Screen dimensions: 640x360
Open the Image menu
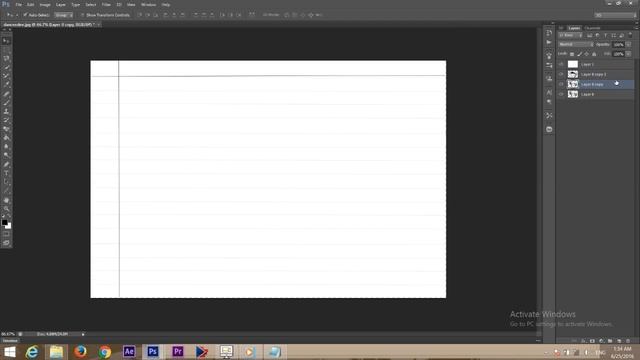45,4
